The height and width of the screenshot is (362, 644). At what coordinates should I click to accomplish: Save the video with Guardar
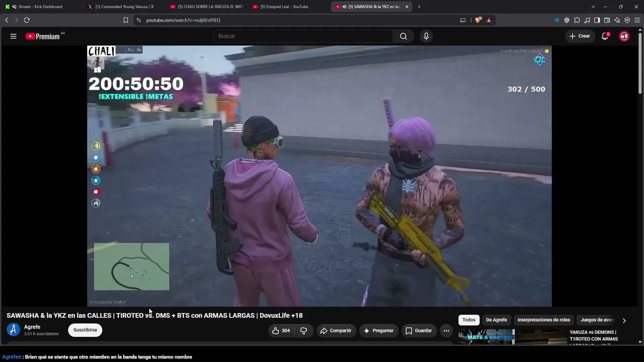tap(418, 330)
